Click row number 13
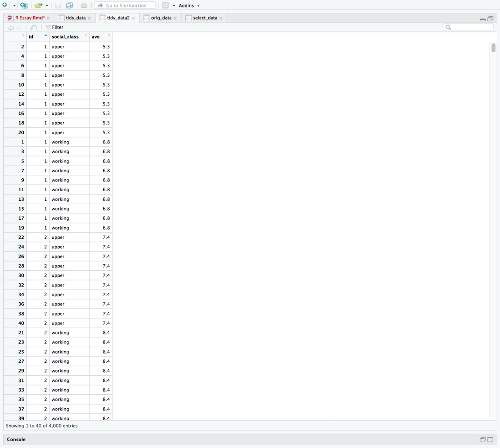 [x=15, y=199]
